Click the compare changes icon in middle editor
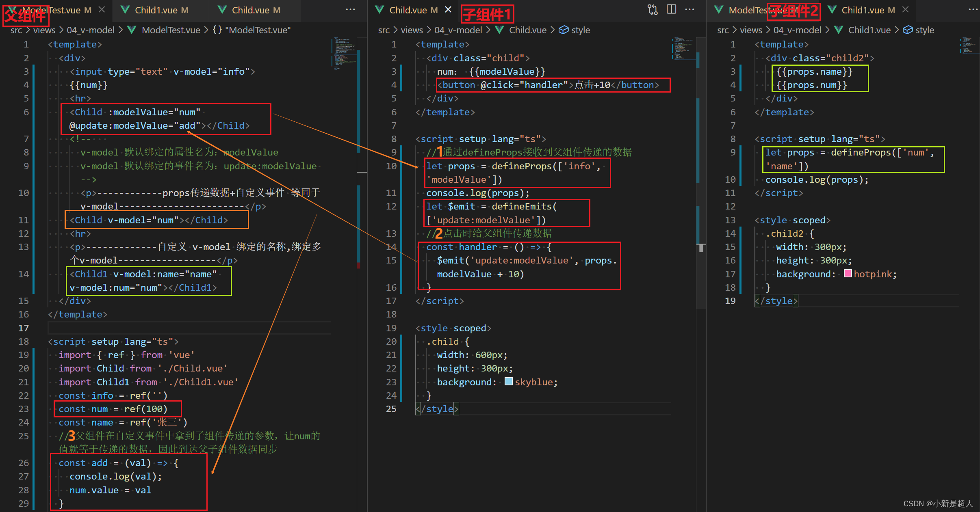This screenshot has width=980, height=512. click(653, 10)
